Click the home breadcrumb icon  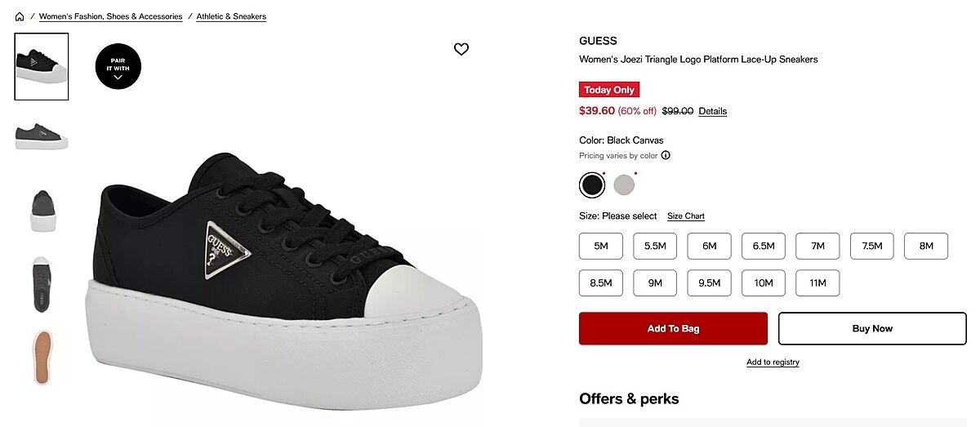[x=20, y=16]
